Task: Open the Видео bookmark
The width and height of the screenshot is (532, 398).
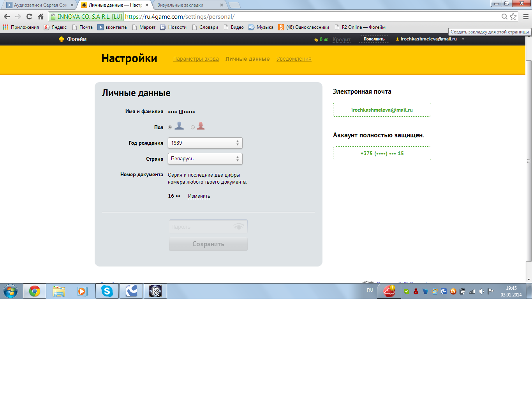Action: point(234,27)
